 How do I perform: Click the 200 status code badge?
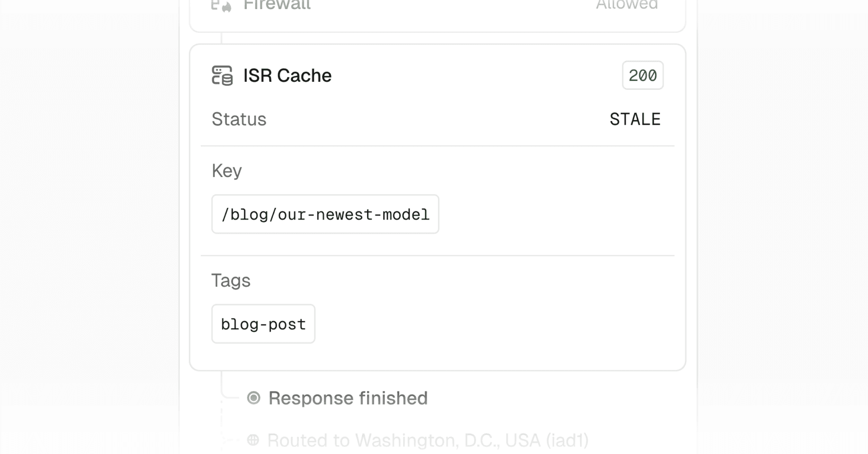(x=642, y=75)
